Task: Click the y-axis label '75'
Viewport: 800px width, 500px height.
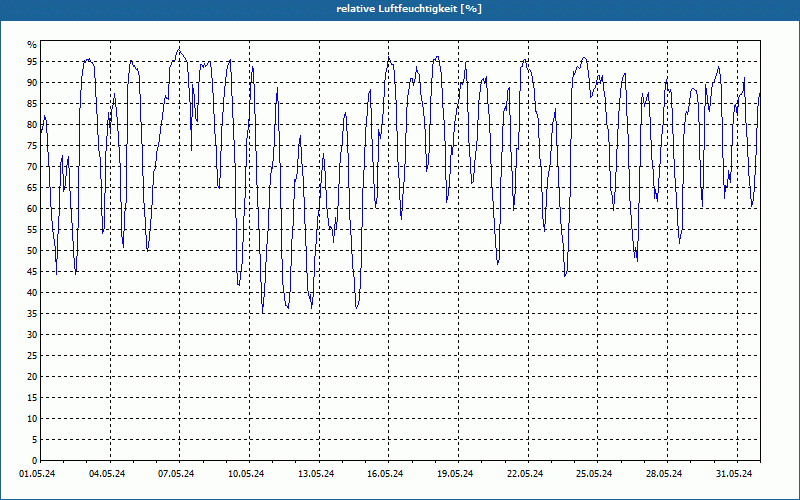Action: point(32,145)
